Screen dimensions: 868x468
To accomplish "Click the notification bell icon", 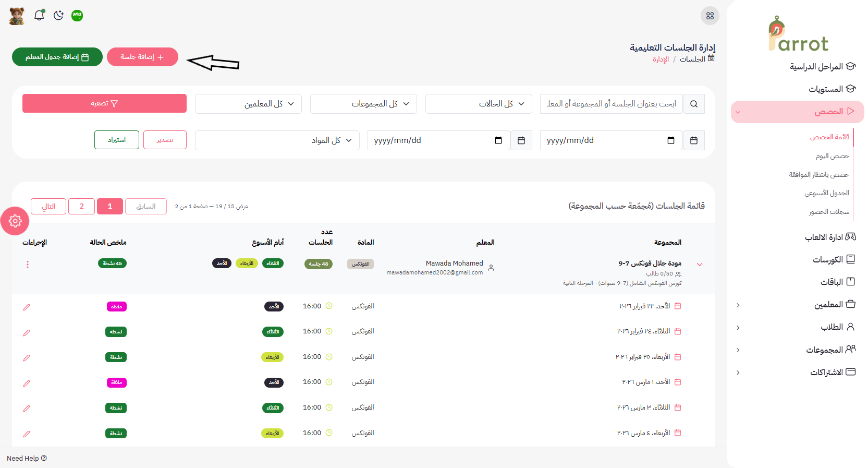I will [x=39, y=15].
